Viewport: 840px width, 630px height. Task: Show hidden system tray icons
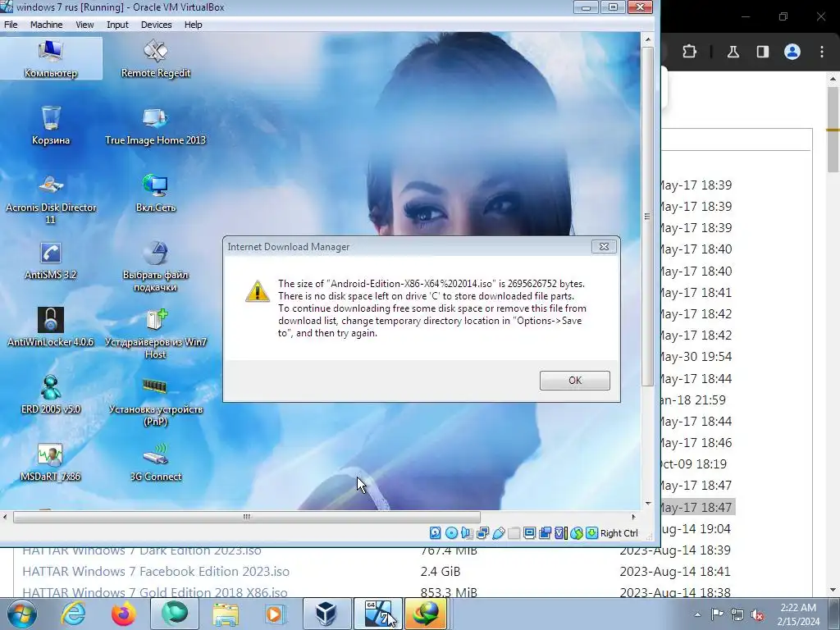point(697,614)
